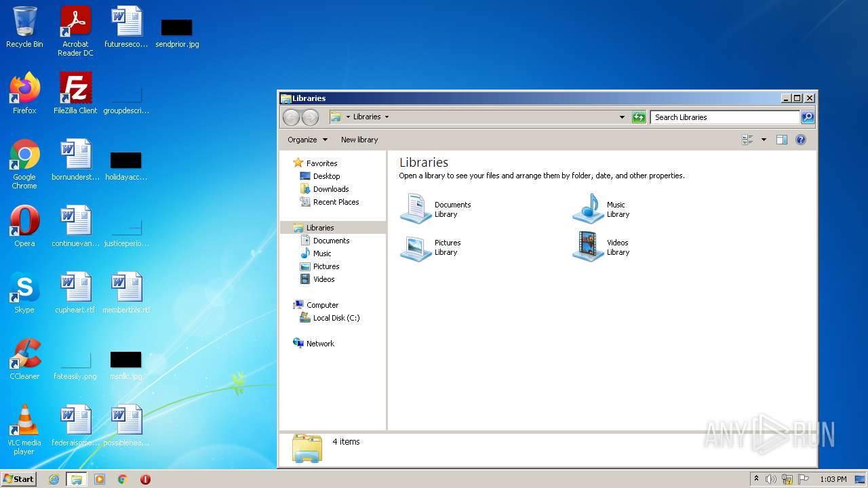The height and width of the screenshot is (488, 868).
Task: Expand the Libraries breadcrumb arrow
Action: [387, 117]
